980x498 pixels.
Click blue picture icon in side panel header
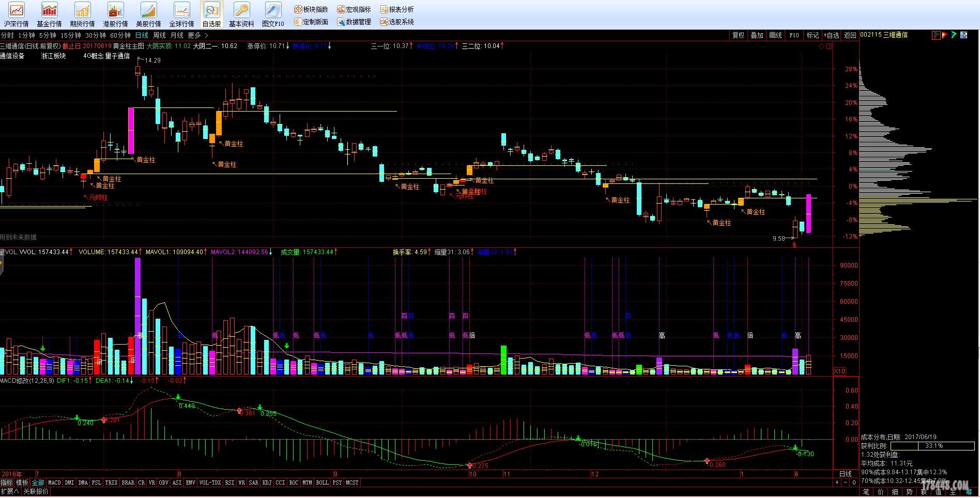963,35
